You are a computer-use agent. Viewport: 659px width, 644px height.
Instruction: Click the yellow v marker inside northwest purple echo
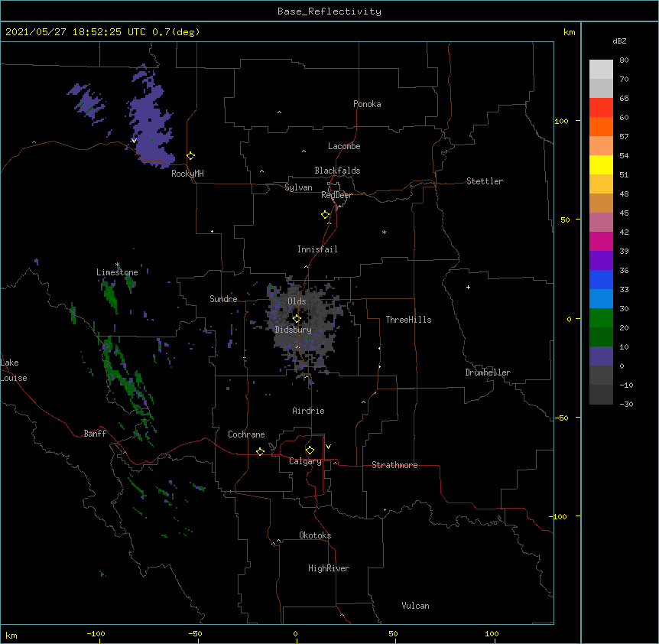click(134, 141)
